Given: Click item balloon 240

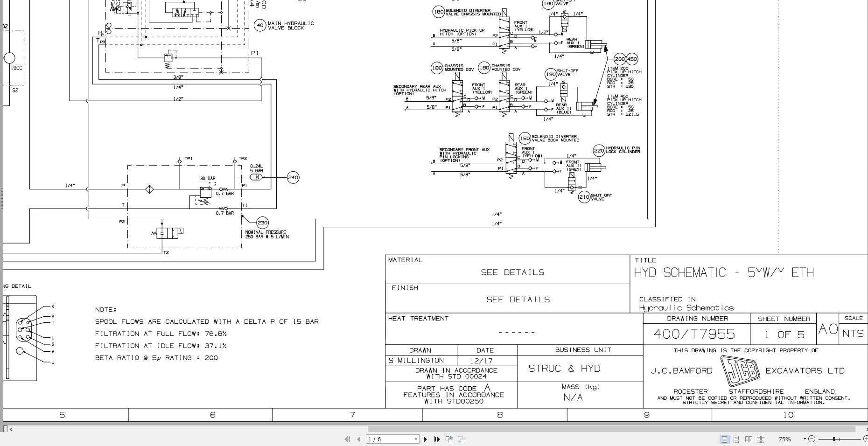Looking at the screenshot, I should (293, 177).
